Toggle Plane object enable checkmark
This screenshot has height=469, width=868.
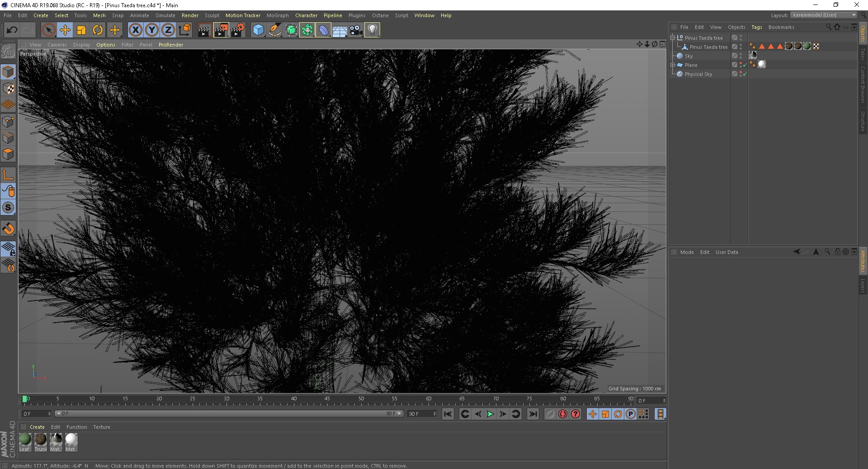click(745, 65)
